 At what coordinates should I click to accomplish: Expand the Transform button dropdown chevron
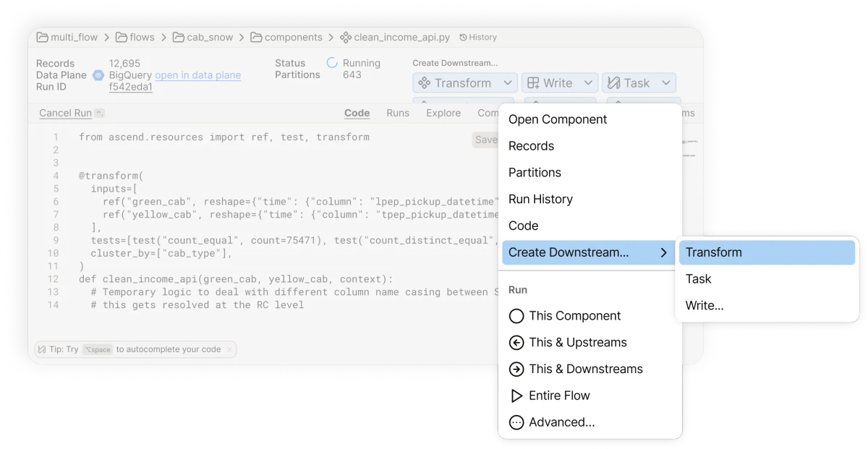[507, 82]
